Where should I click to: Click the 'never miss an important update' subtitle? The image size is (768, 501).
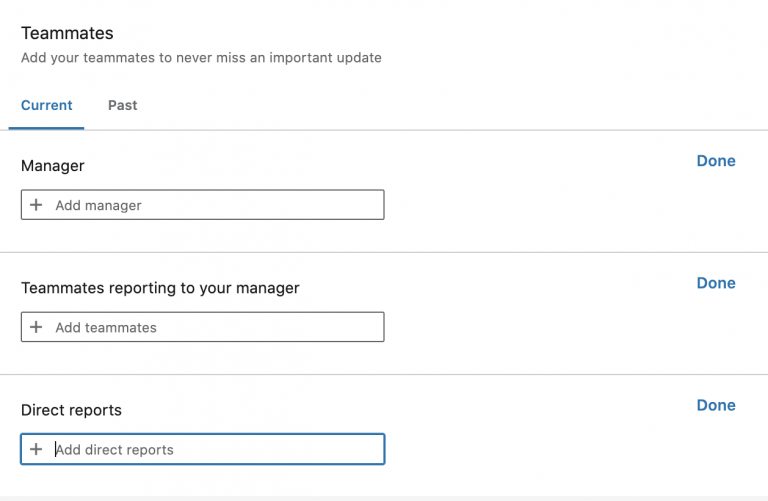click(201, 58)
